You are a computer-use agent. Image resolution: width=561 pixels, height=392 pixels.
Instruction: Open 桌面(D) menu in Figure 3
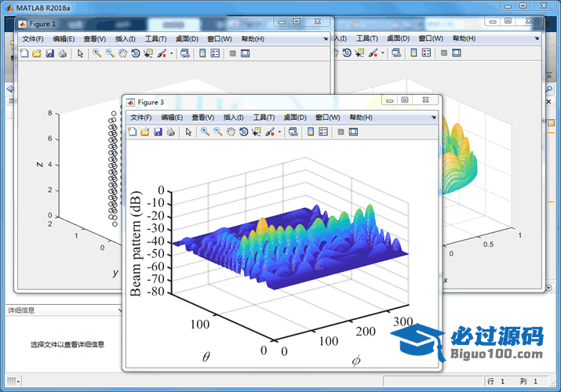295,118
